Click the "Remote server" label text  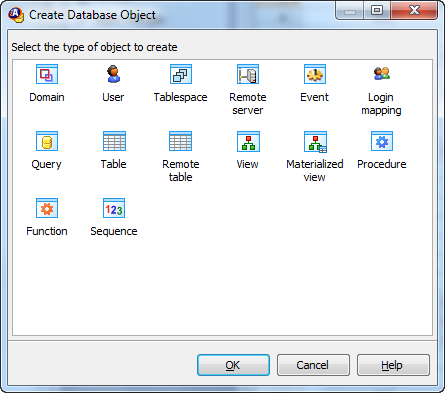pyautogui.click(x=248, y=104)
